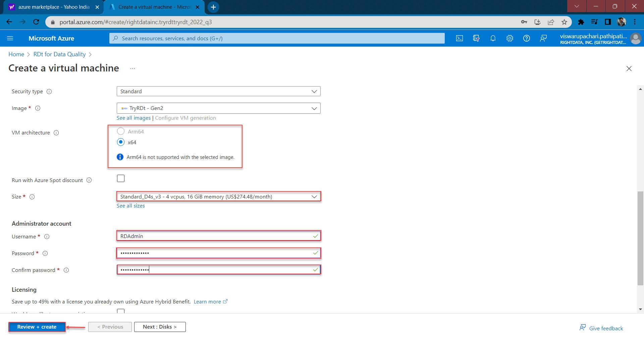Open the portal hamburger menu
Viewport: 644px width, 342px height.
pyautogui.click(x=10, y=38)
